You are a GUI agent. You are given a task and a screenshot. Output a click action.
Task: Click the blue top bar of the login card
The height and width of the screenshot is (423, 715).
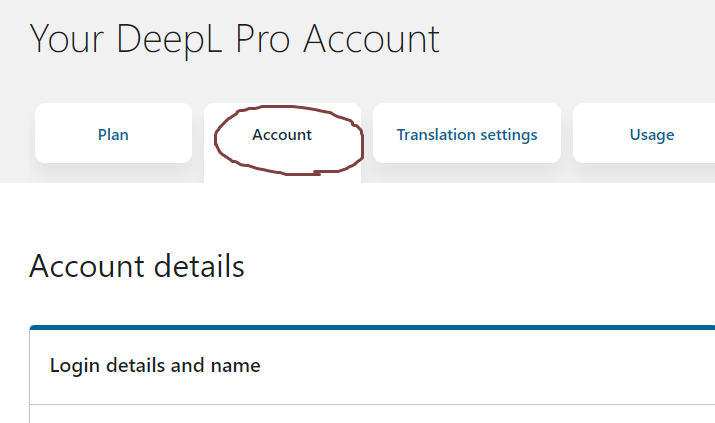372,327
